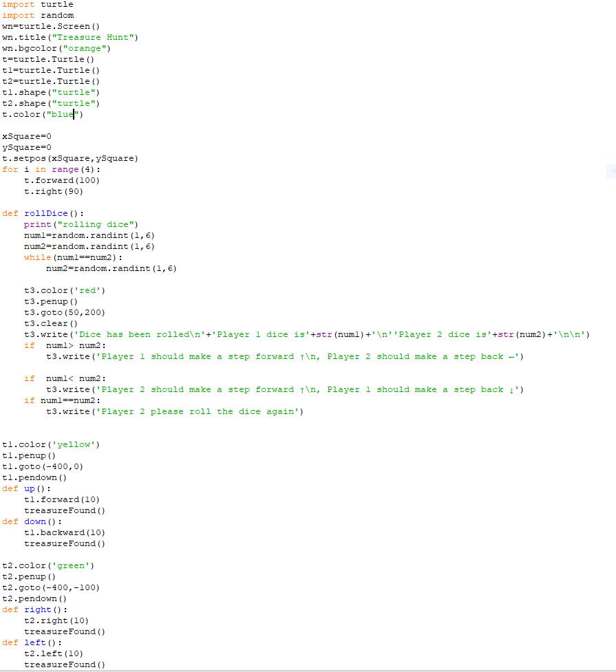Click the ySquare=0 assignment
This screenshot has width=616, height=672.
coord(27,147)
